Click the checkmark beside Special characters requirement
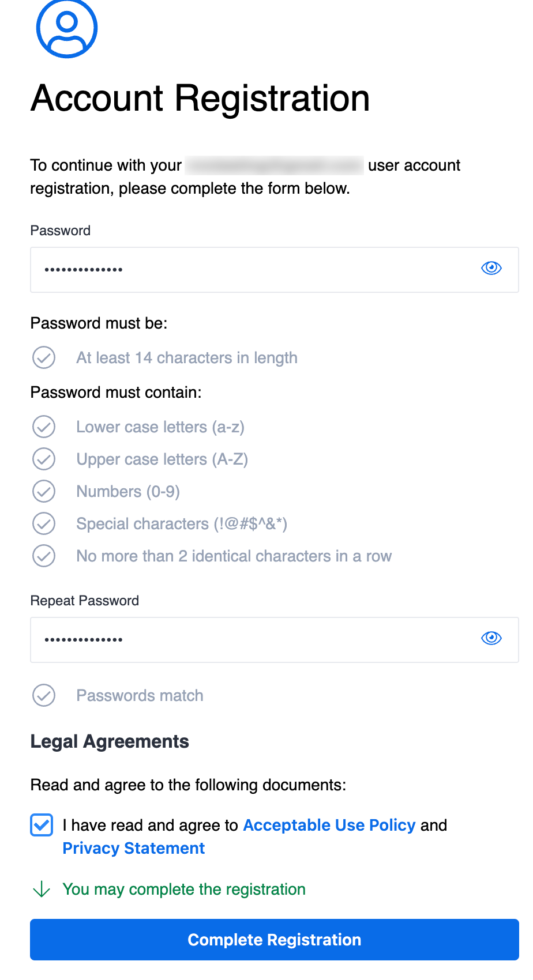Image resolution: width=533 pixels, height=980 pixels. point(44,523)
